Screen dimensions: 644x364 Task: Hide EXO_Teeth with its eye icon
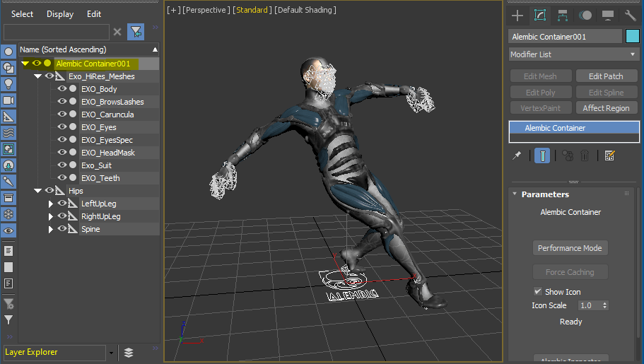62,178
